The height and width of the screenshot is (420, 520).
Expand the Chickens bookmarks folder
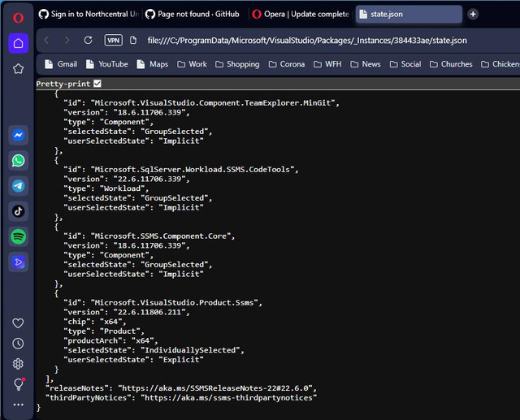point(500,64)
